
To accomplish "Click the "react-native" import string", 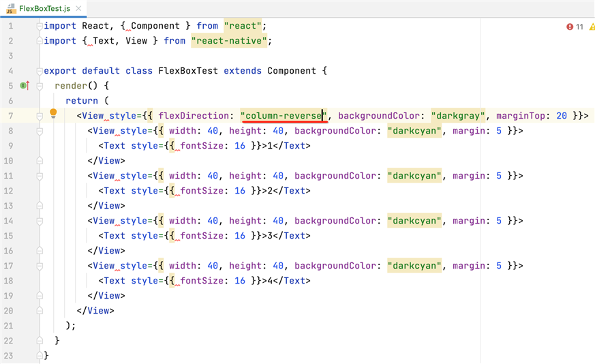I will 231,41.
